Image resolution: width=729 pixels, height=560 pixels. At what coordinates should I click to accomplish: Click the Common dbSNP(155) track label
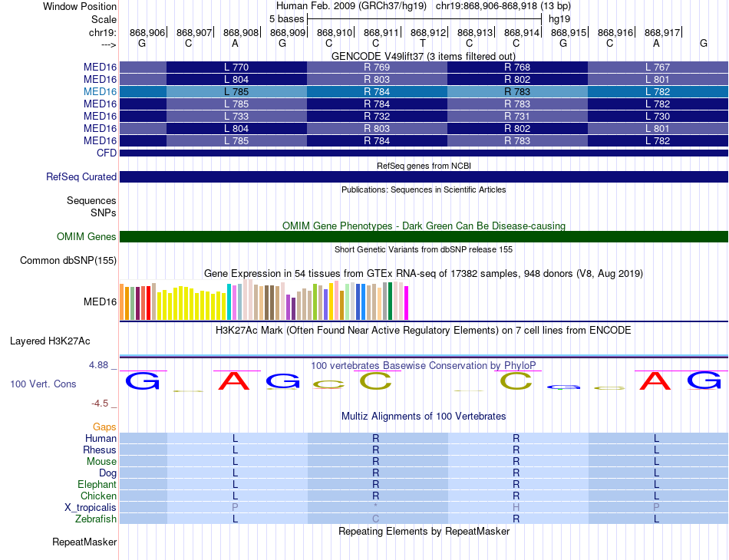coord(68,260)
